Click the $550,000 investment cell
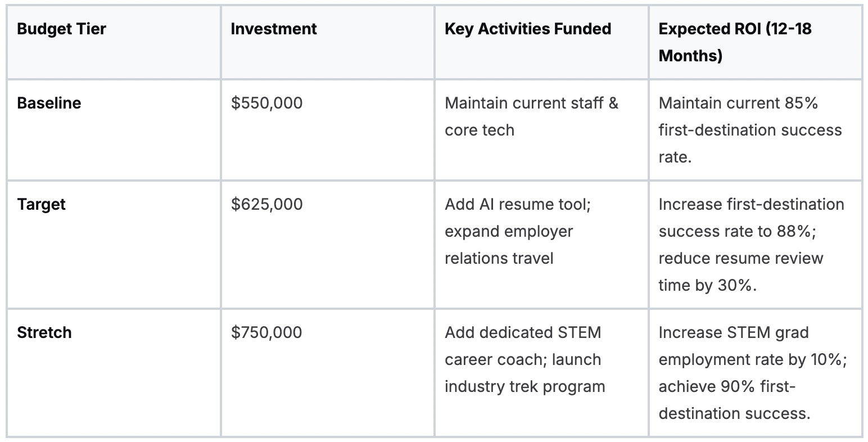The height and width of the screenshot is (442, 868). tap(266, 103)
